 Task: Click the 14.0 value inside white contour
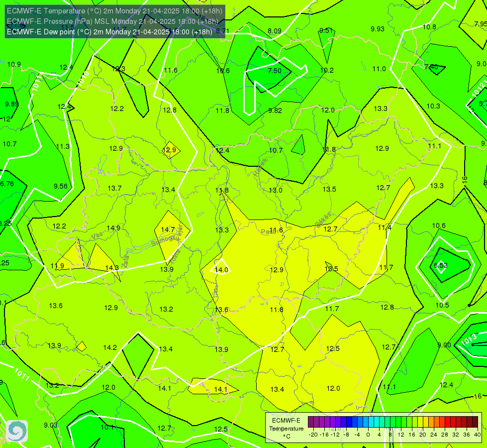221,270
